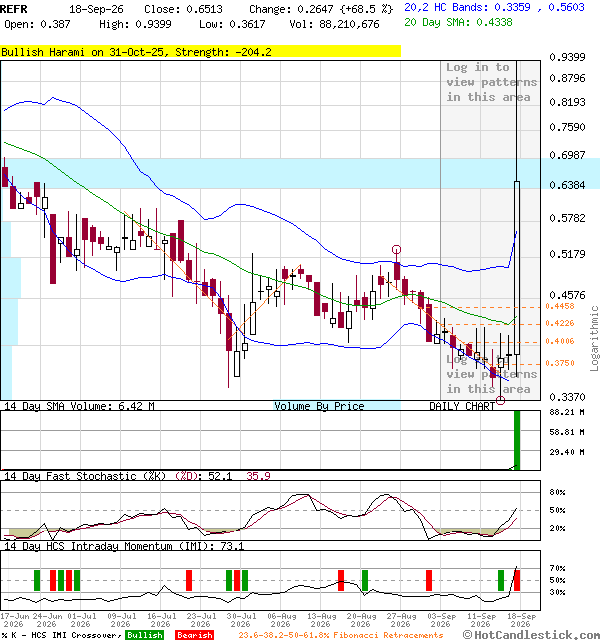This screenshot has width=600, height=640.
Task: Click the tall green volume bar
Action: (x=517, y=440)
